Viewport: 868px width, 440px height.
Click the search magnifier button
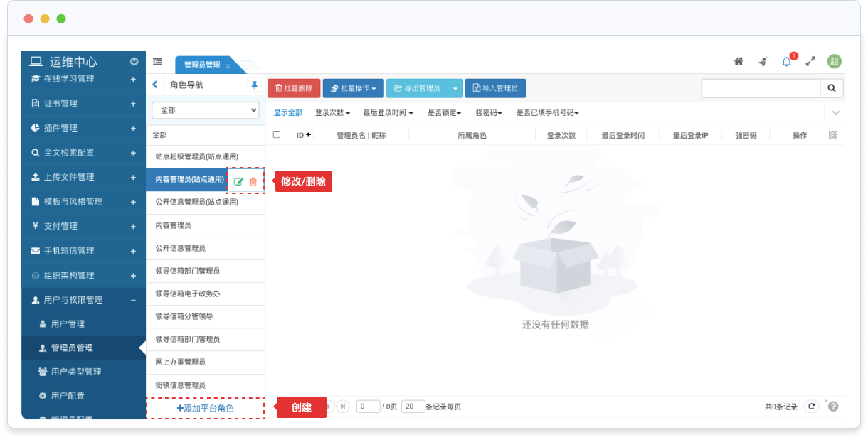[x=831, y=88]
